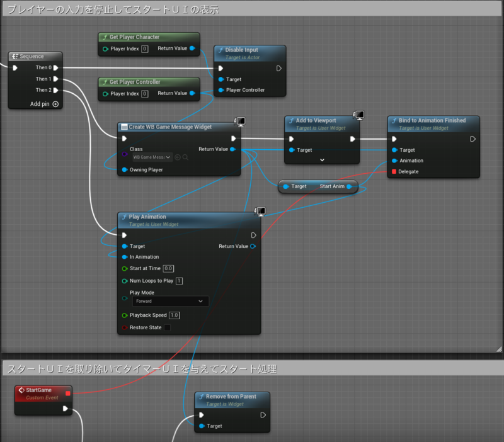Toggle the Restore State checkbox
The width and height of the screenshot is (504, 442).
click(167, 327)
